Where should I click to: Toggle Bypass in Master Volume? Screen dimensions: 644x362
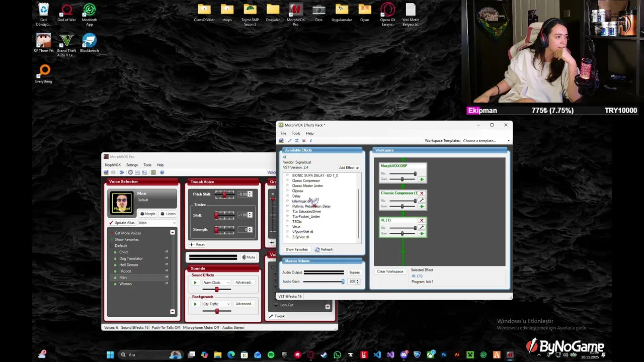click(x=354, y=273)
